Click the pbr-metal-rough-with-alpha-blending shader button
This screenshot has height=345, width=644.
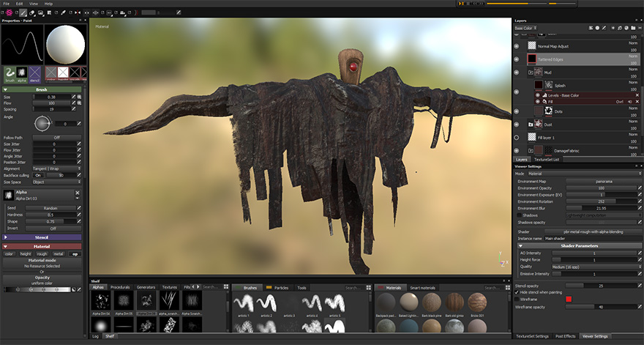tap(593, 231)
